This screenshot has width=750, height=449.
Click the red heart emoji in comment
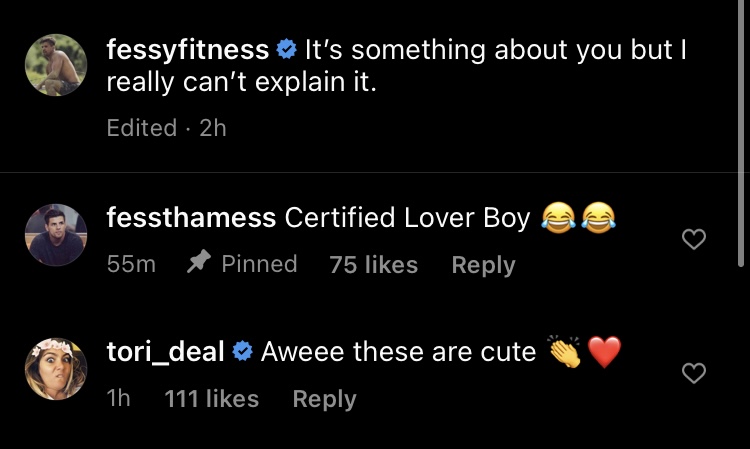(x=604, y=352)
